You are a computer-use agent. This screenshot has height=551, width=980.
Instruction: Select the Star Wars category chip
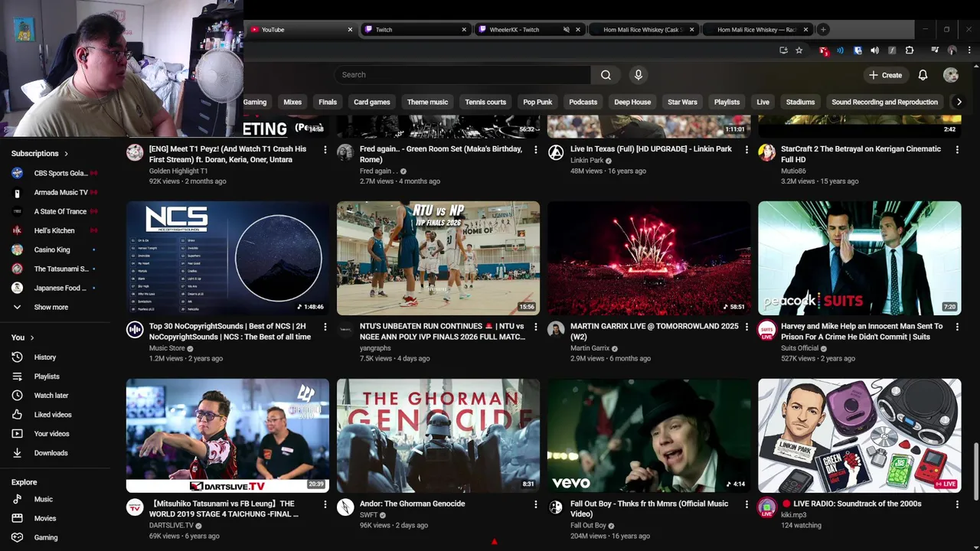tap(682, 102)
